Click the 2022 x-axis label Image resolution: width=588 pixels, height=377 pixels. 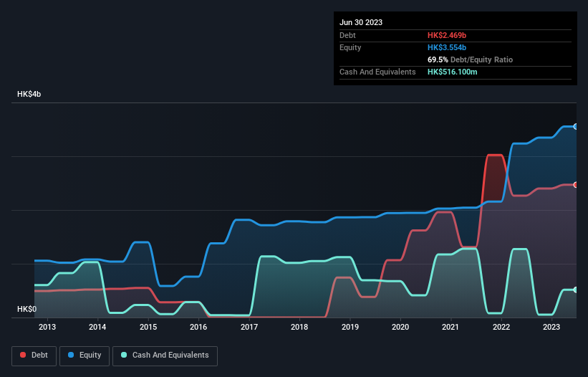pos(501,327)
